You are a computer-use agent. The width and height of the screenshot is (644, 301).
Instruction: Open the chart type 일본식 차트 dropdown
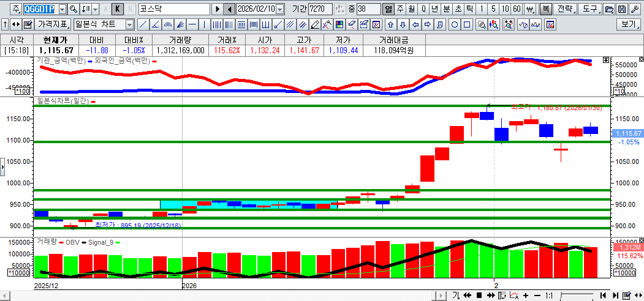[x=129, y=24]
